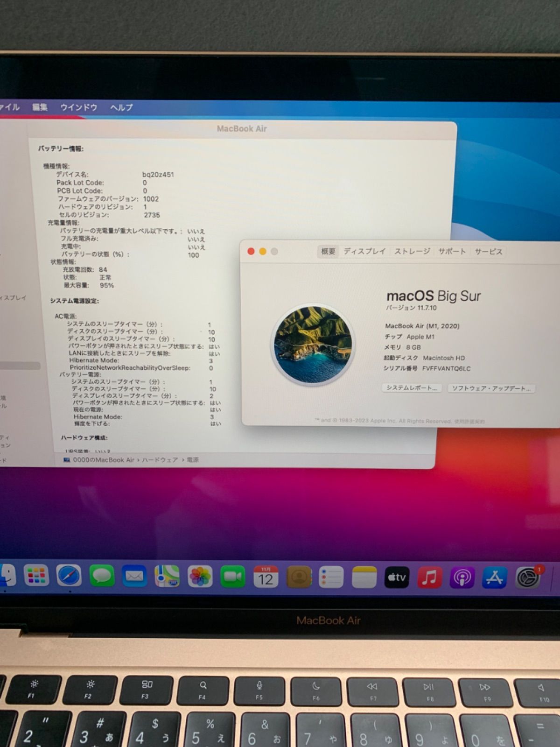Click the 充放電回数 84 row

coord(85,269)
